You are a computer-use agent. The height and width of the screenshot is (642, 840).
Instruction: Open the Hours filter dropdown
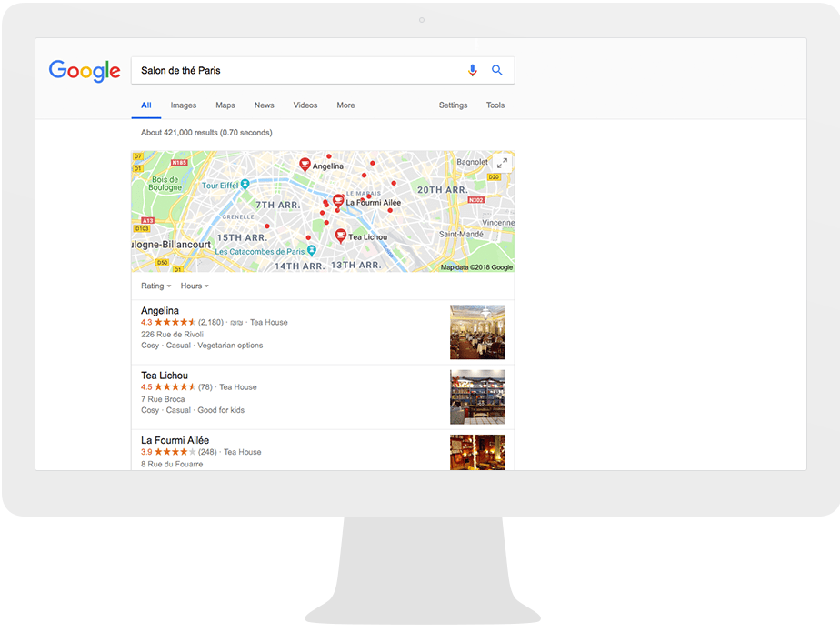[x=195, y=286]
